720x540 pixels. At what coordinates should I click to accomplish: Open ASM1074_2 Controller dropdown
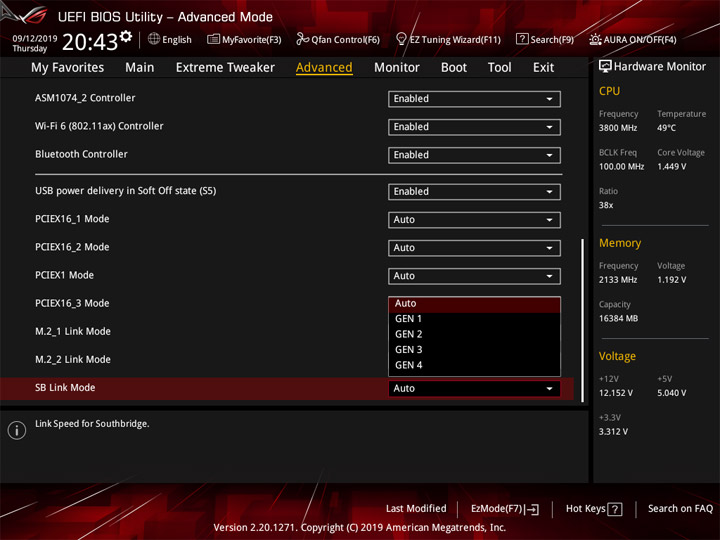(x=474, y=99)
